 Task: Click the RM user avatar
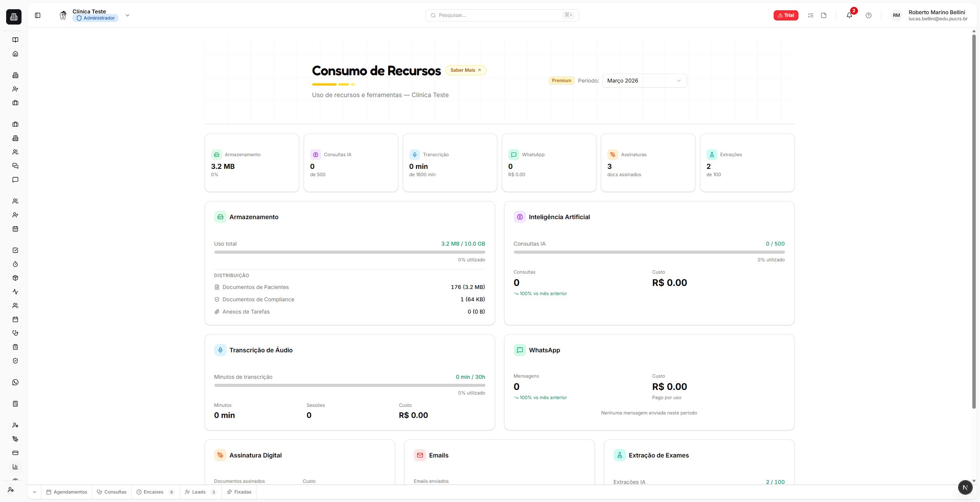coord(896,15)
